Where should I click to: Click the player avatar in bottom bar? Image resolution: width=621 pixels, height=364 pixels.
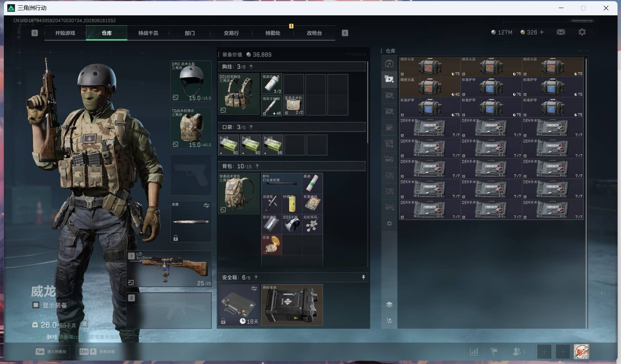click(x=581, y=352)
